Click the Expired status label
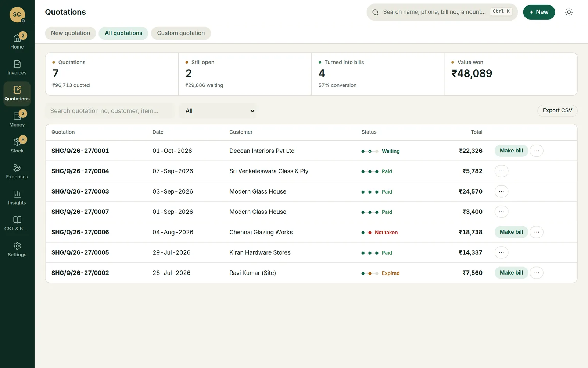Screen dimensions: 588x368 (x=391, y=273)
